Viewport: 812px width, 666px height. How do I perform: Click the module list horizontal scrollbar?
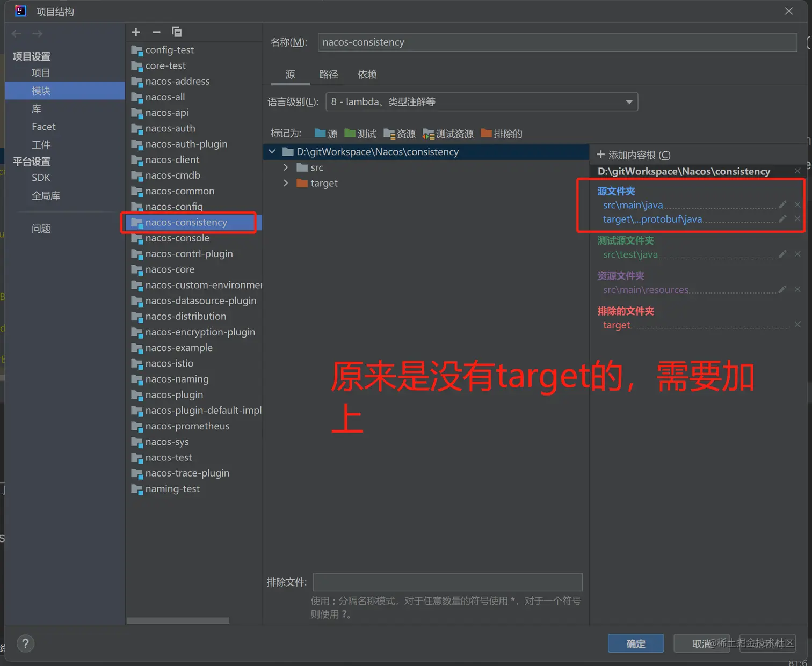(x=178, y=620)
